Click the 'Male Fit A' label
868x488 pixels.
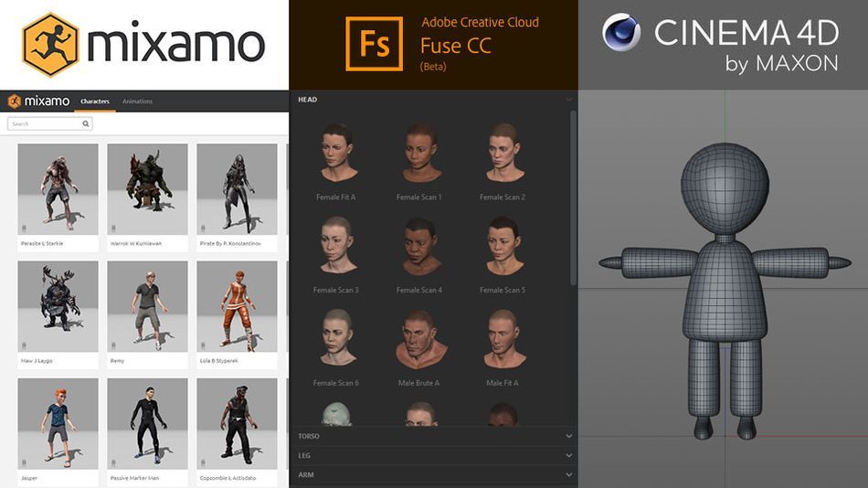pos(503,383)
